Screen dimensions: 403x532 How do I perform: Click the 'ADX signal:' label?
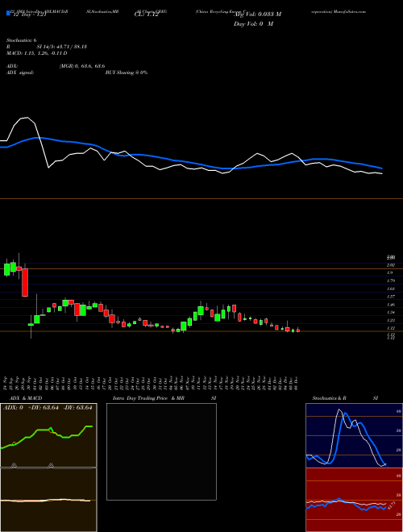tap(19, 73)
